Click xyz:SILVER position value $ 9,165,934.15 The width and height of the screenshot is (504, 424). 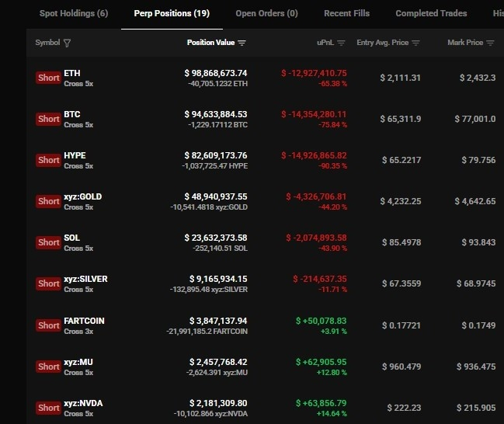[218, 279]
